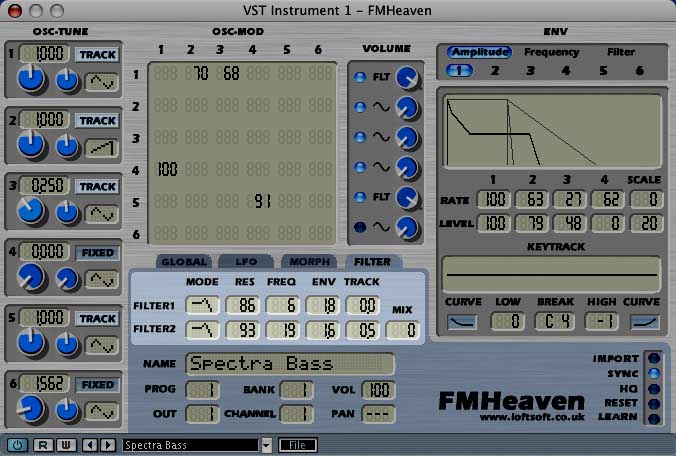Click the low keytrack curve shape icon
Screen dimensions: 676x456
pos(462,322)
